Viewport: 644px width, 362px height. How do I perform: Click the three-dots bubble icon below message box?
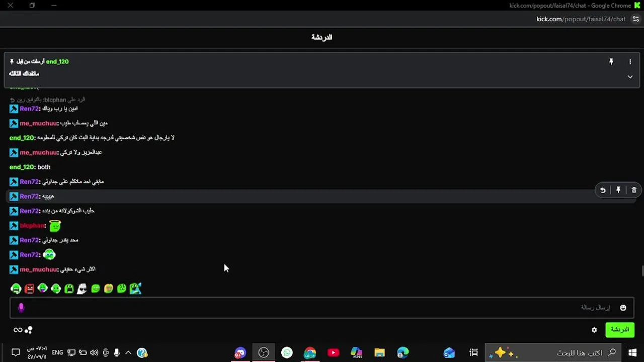point(29,330)
